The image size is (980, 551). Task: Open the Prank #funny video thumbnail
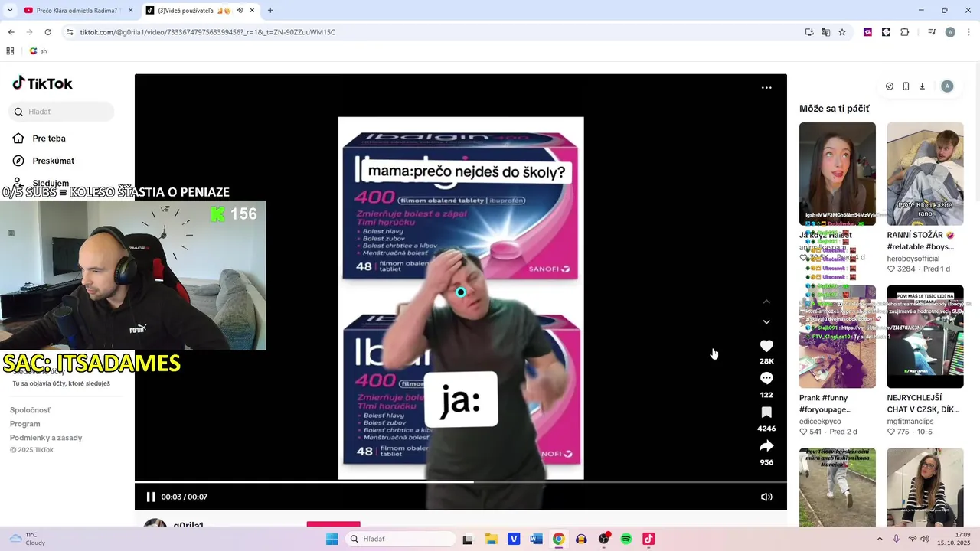click(x=838, y=337)
